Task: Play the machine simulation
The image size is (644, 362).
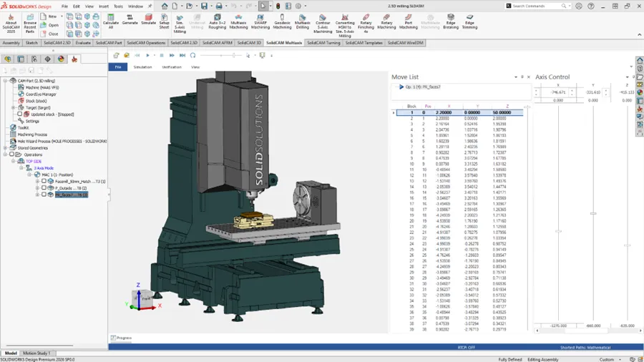Action: point(148,55)
